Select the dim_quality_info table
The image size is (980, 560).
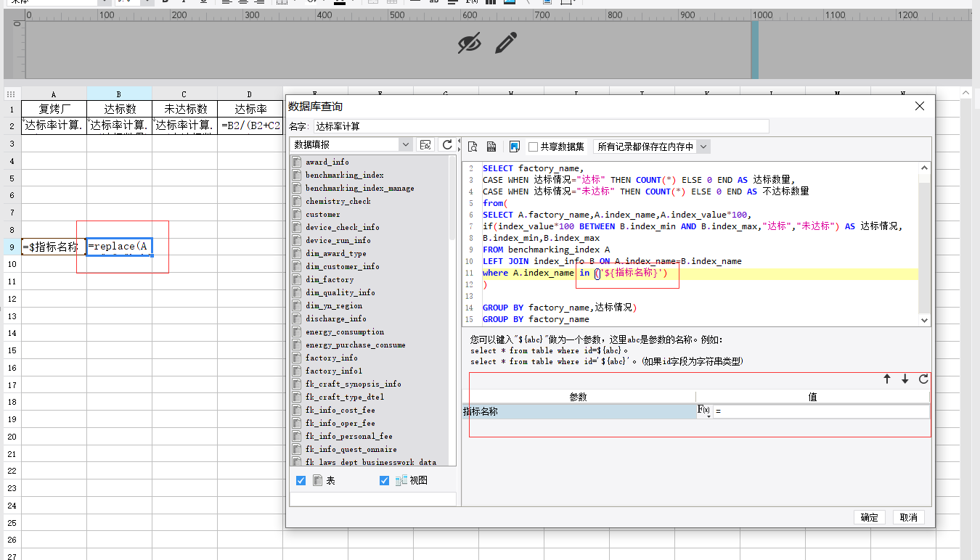[x=340, y=292]
